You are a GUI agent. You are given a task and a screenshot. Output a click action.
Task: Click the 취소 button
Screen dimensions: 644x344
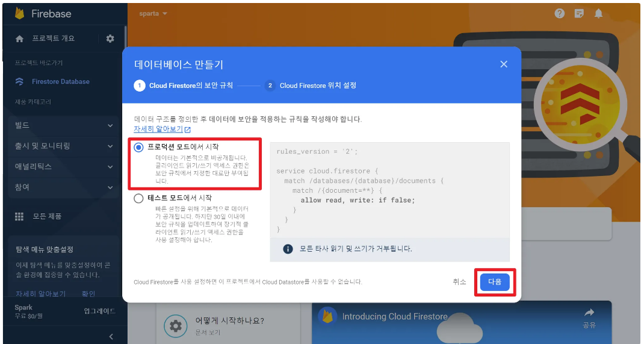click(459, 282)
